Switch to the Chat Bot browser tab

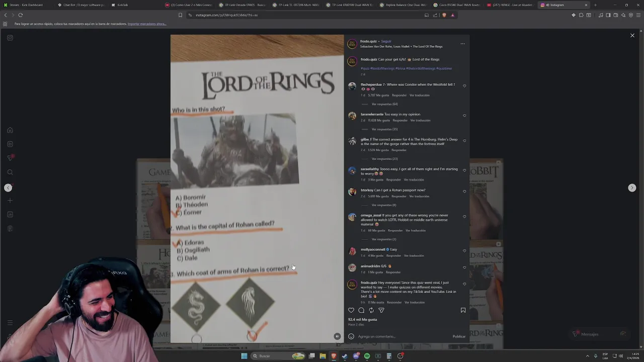[x=81, y=5]
